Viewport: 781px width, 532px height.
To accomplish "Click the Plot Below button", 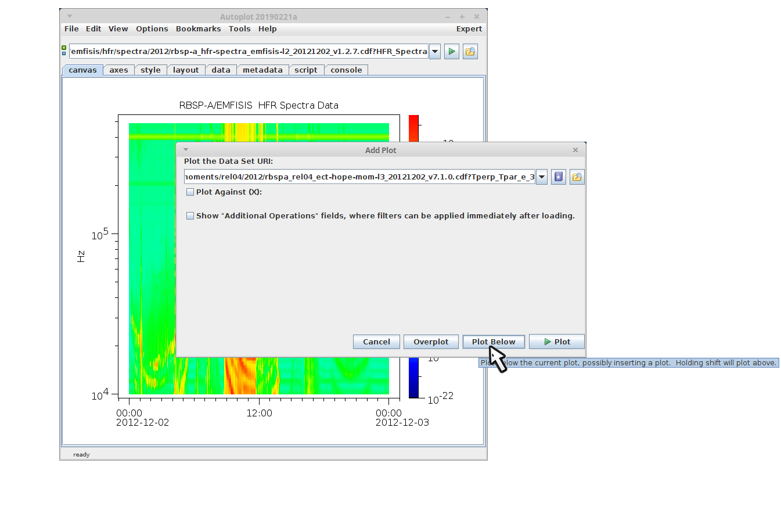I will 494,342.
